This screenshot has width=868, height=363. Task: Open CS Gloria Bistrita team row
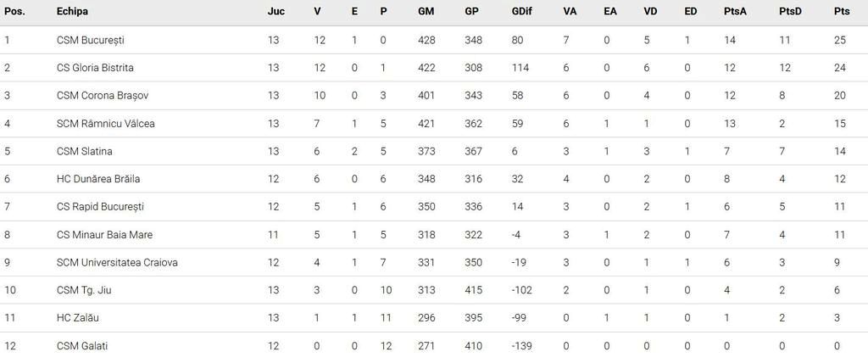95,68
